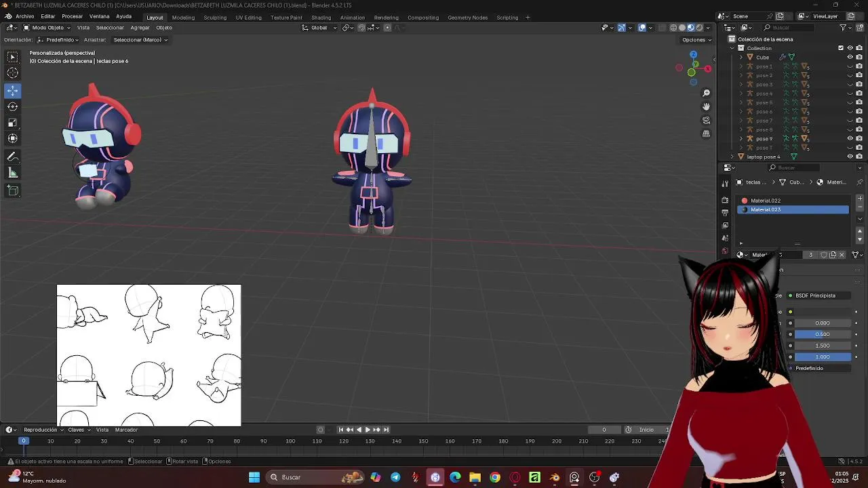Hide the Cube object in outliner
The height and width of the screenshot is (488, 868).
click(850, 58)
